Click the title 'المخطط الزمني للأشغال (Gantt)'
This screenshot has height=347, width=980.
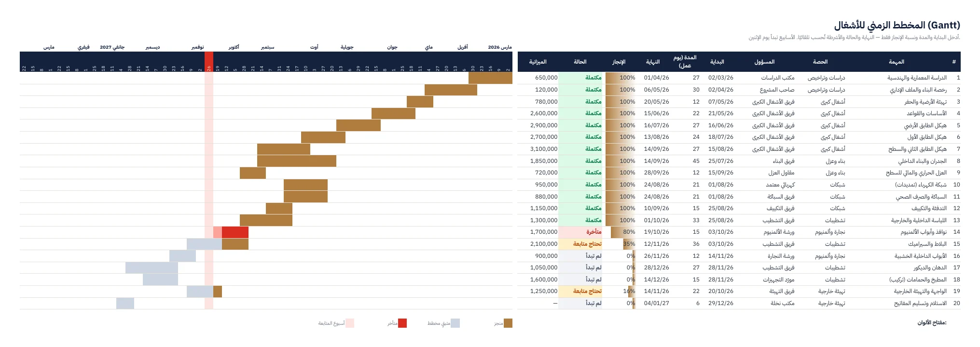(897, 25)
